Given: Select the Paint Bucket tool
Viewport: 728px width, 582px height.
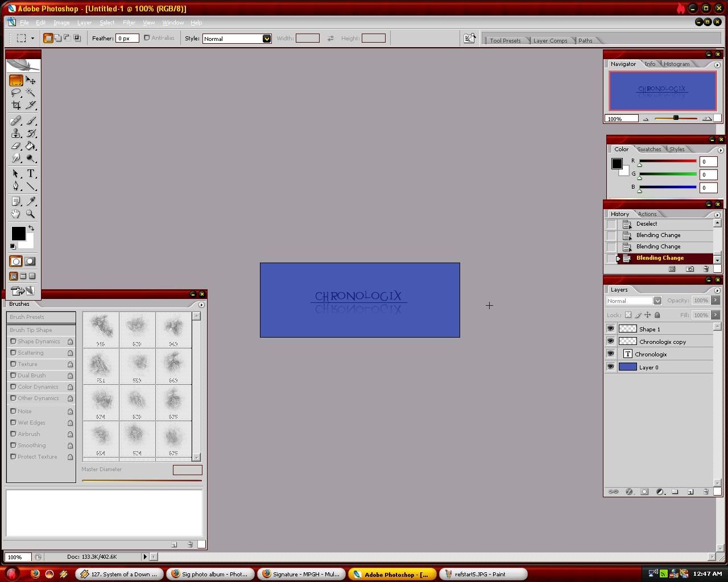Looking at the screenshot, I should click(x=31, y=146).
